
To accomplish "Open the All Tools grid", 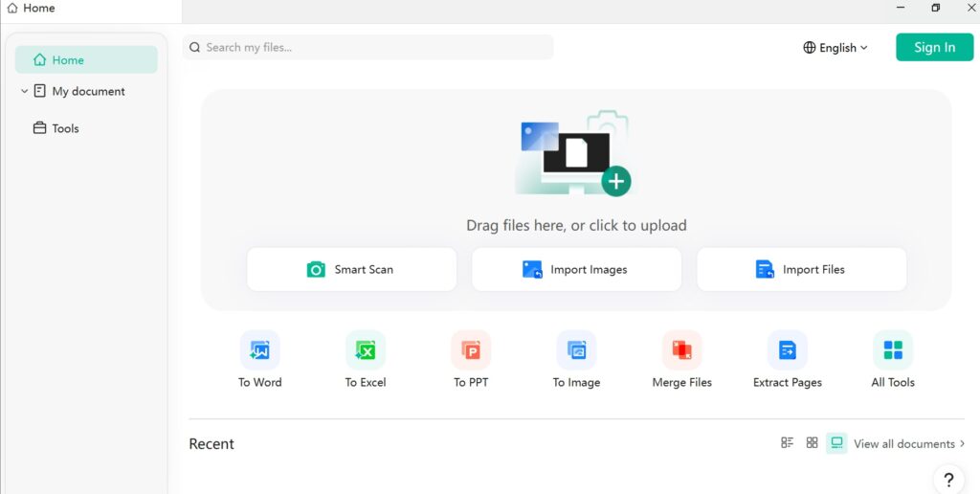I will coord(892,350).
